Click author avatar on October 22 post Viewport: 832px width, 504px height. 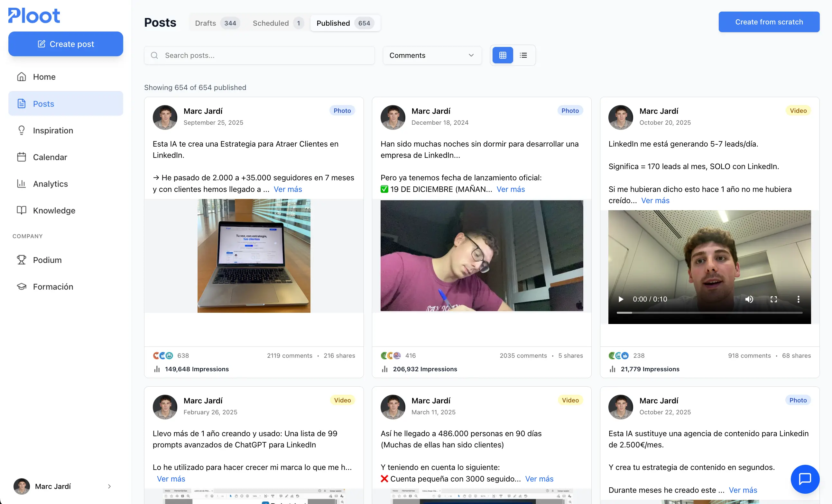point(621,407)
